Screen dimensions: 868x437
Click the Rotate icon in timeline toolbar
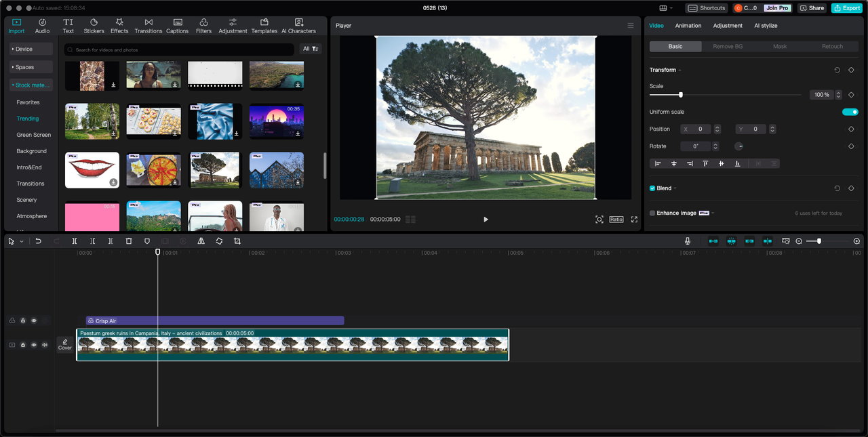pyautogui.click(x=219, y=241)
